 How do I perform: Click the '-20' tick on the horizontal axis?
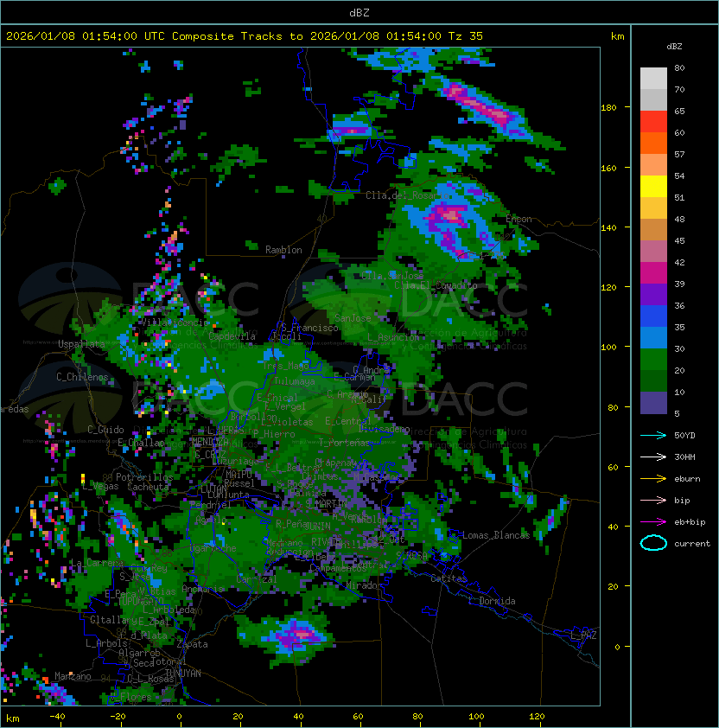pos(118,717)
